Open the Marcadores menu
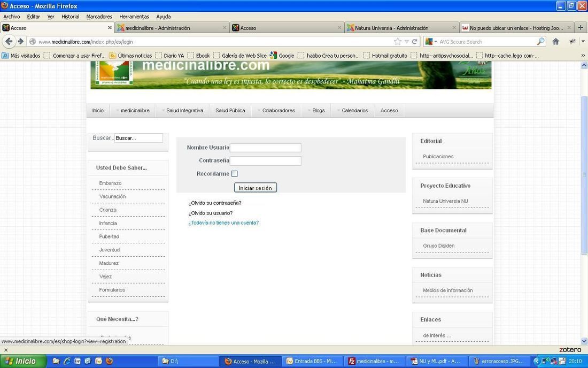 point(99,17)
